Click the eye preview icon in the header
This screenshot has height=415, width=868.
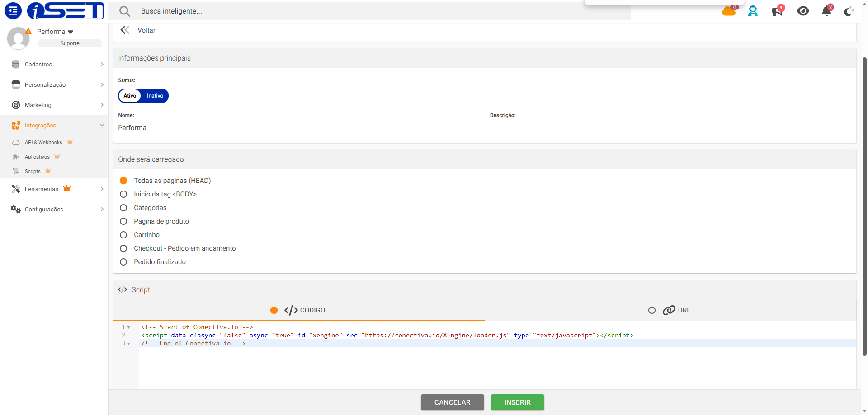click(x=803, y=11)
